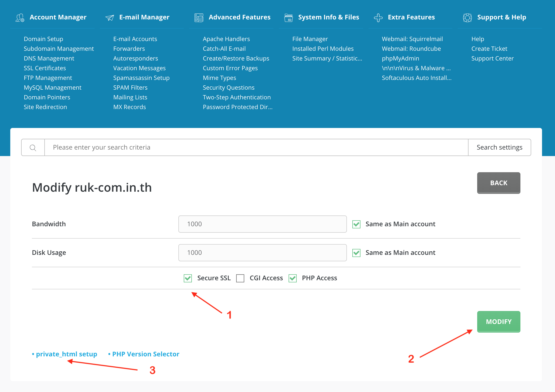Image resolution: width=555 pixels, height=392 pixels.
Task: Click the System Info & Files folder icon
Action: point(289,18)
